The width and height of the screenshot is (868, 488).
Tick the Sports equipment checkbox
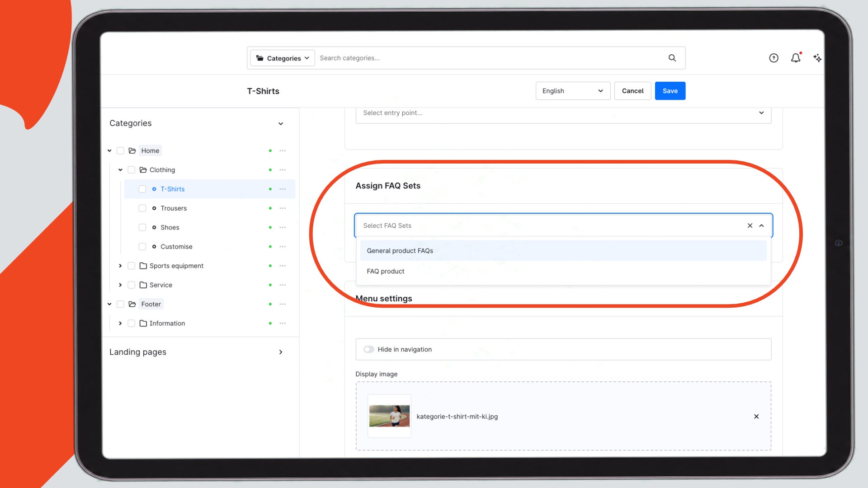coord(131,266)
